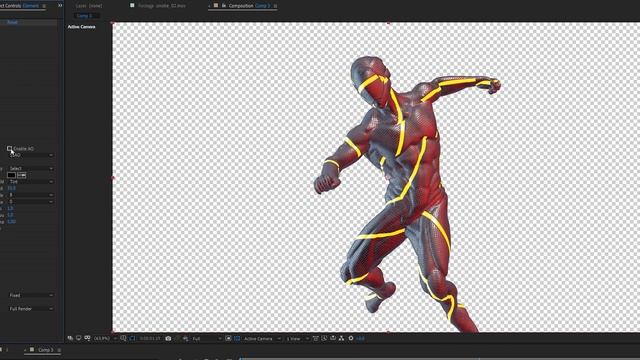Click the Comp 1 breadcrumb in the viewer
Viewport: 640px width, 360px height.
click(84, 16)
